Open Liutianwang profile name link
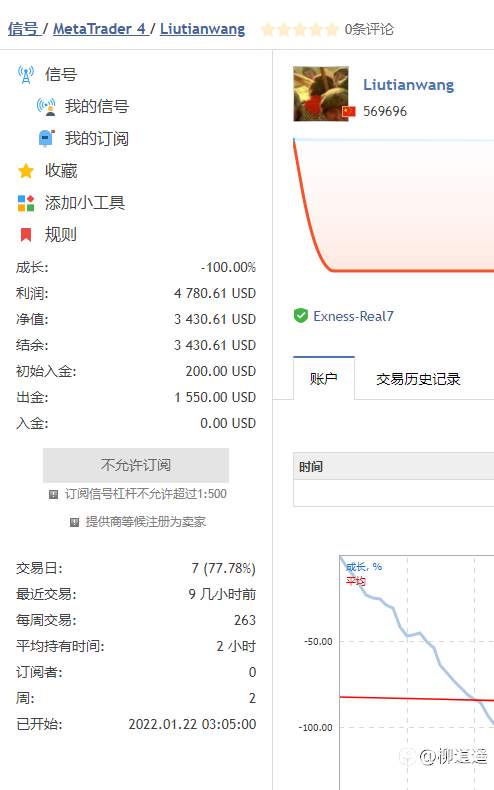This screenshot has width=494, height=790. pyautogui.click(x=408, y=84)
